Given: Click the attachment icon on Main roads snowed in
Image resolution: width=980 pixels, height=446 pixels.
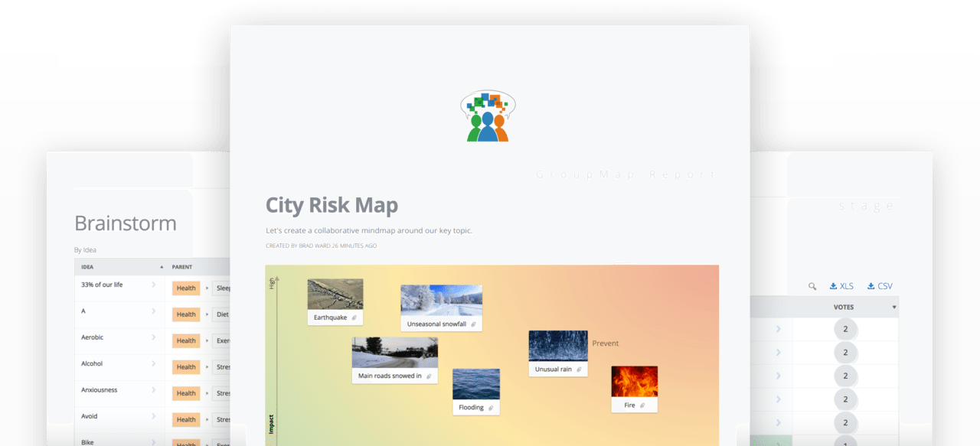Looking at the screenshot, I should [427, 376].
